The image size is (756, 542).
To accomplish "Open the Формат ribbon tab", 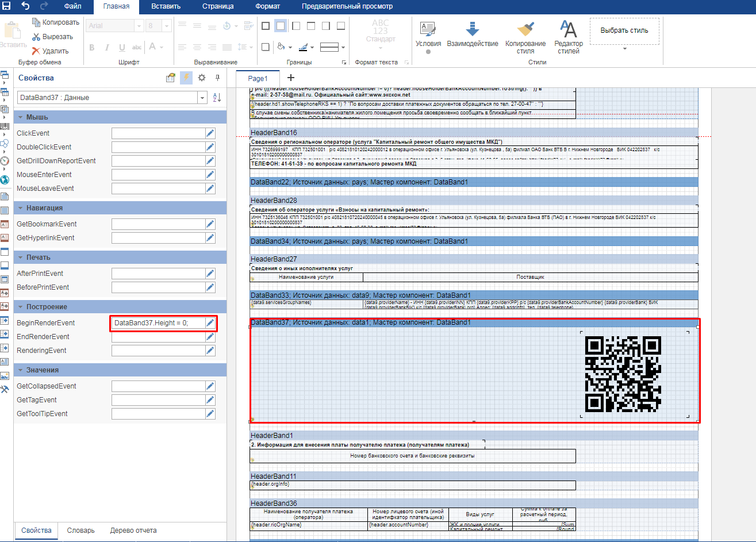I will [x=267, y=6].
